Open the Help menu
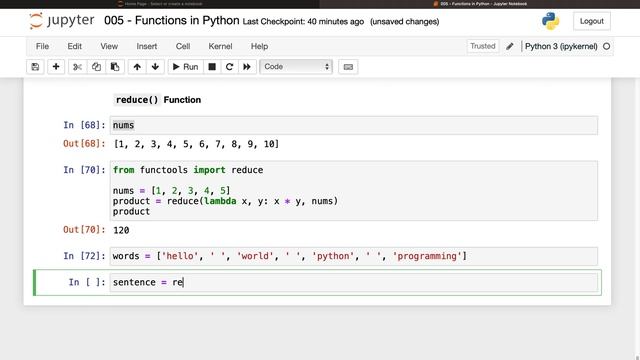Image resolution: width=640 pixels, height=360 pixels. 259,47
